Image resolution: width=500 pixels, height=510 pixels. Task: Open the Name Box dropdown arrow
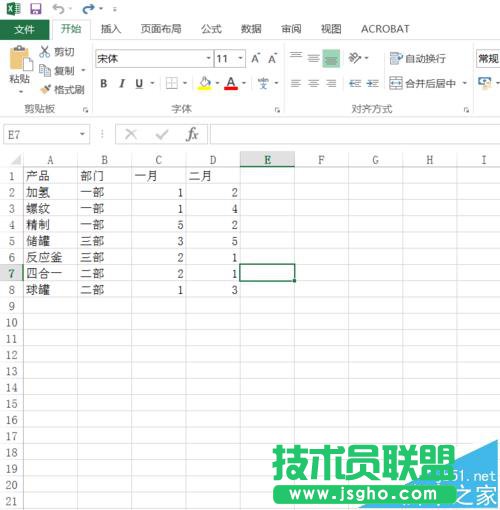tap(82, 134)
